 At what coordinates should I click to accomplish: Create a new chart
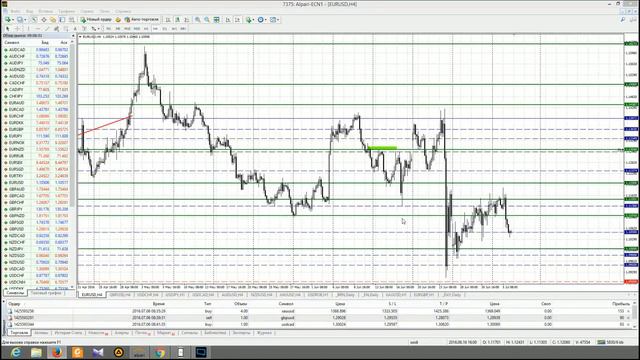(x=7, y=20)
